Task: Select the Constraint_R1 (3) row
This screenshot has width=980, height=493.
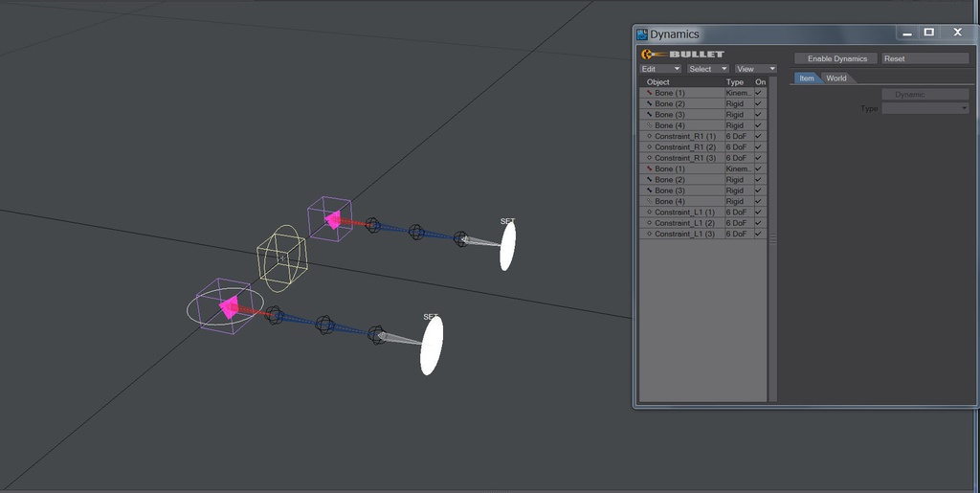Action: pos(703,158)
